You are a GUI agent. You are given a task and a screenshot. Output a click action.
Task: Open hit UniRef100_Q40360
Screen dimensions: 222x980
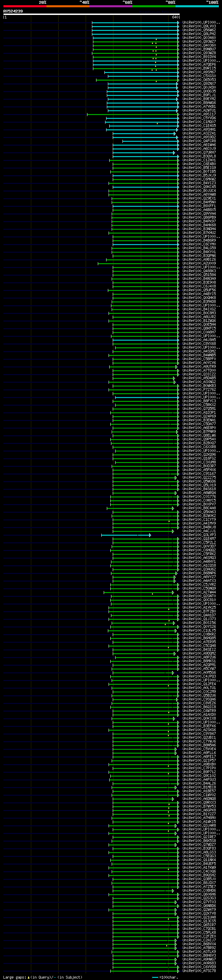(x=199, y=45)
